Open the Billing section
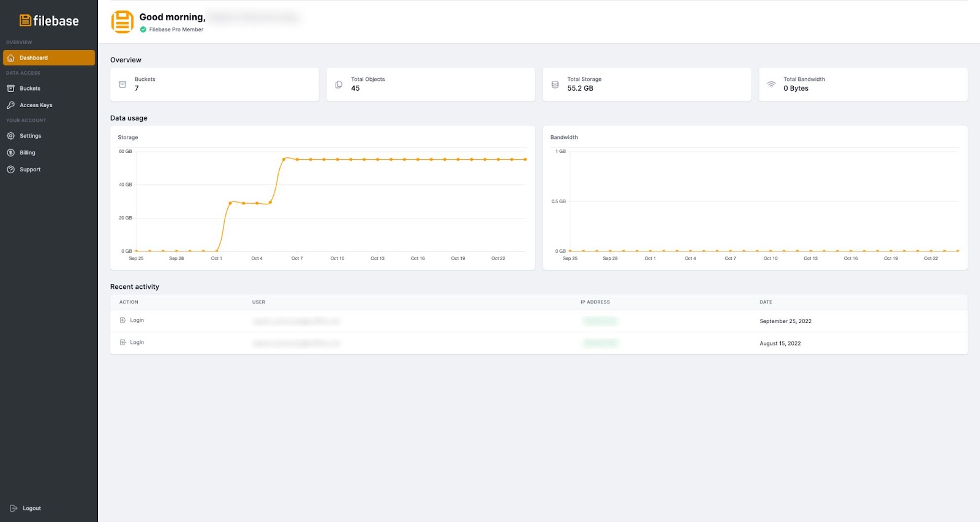980x522 pixels. 28,153
